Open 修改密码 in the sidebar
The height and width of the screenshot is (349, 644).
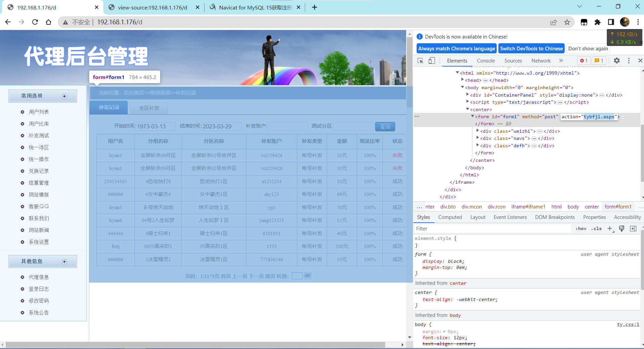tap(39, 301)
